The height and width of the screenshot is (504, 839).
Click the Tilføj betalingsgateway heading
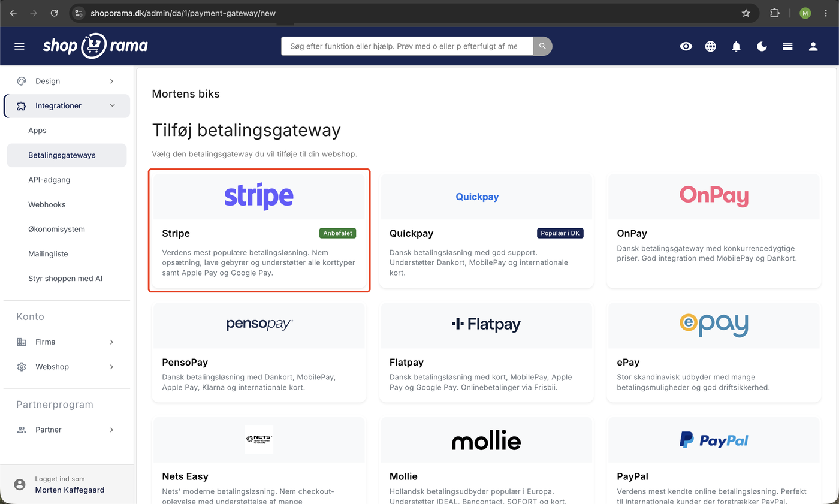246,131
